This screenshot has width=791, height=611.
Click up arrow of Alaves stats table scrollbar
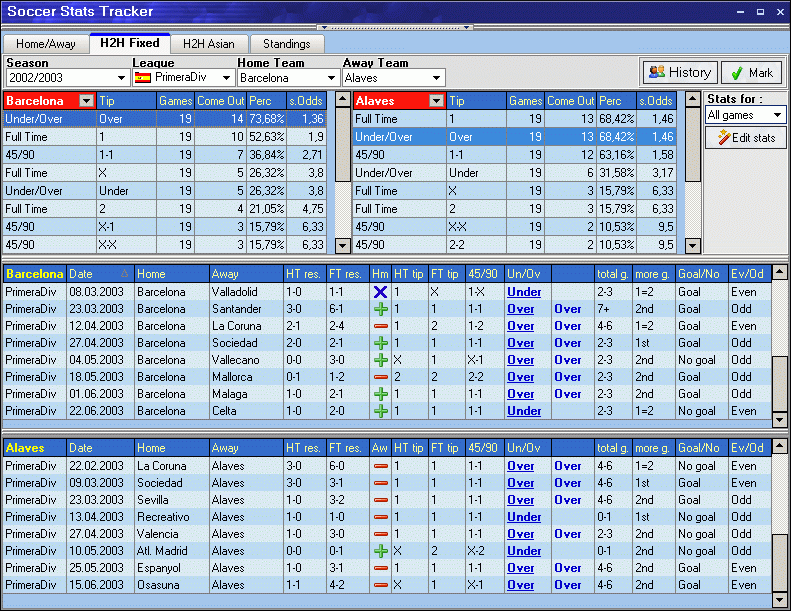pyautogui.click(x=693, y=98)
